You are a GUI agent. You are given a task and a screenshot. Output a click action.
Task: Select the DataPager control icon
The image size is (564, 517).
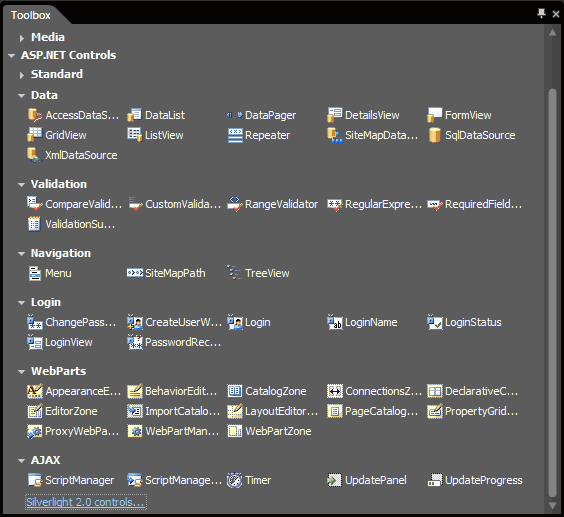pos(235,115)
